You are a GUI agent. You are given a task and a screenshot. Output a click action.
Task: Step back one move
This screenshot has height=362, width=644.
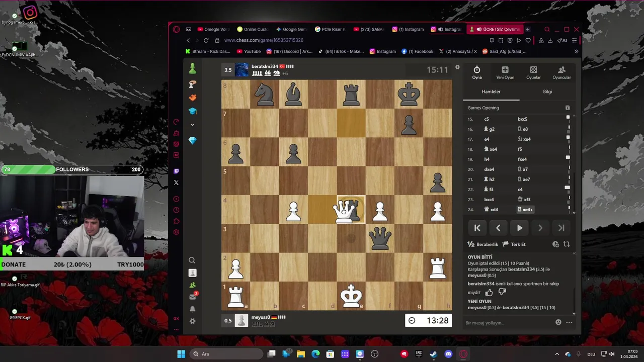point(498,228)
